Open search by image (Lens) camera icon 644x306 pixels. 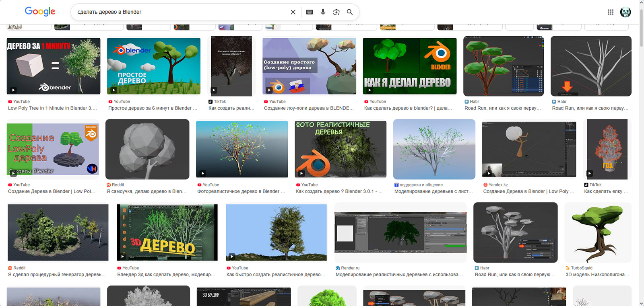click(x=336, y=12)
